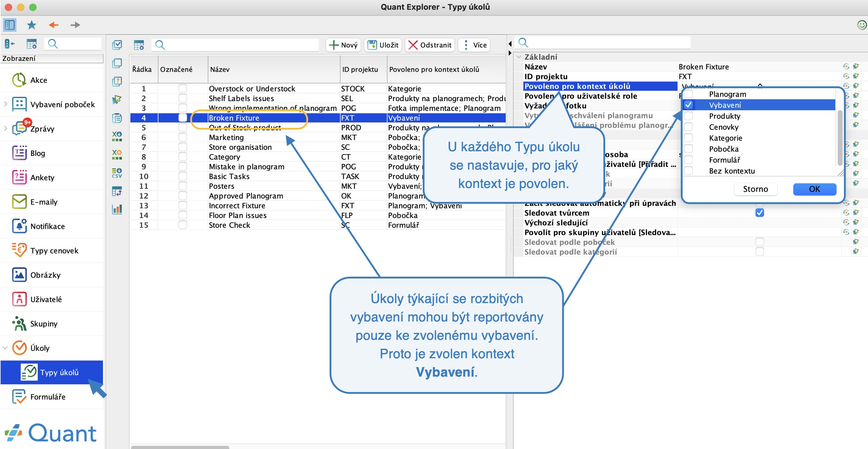This screenshot has height=449, width=868.
Task: Uncheck Sledovat tvůrcem checkbox
Action: 759,213
